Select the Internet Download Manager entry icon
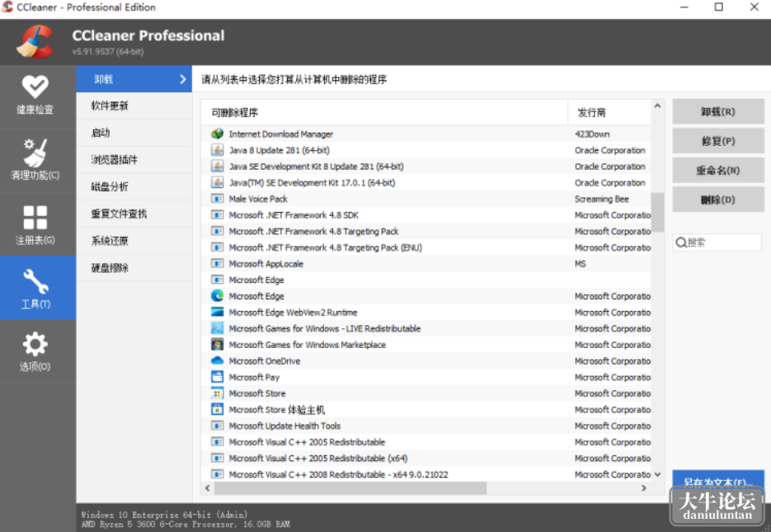 (x=217, y=134)
